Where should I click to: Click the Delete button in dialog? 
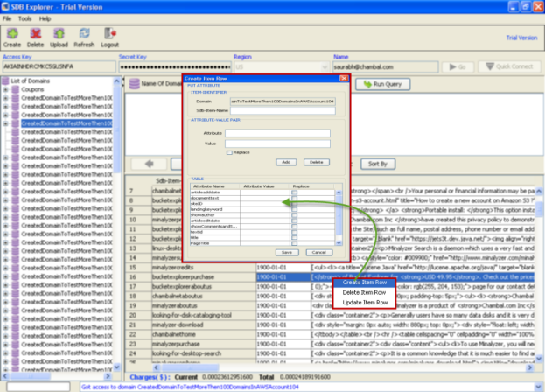tap(317, 162)
